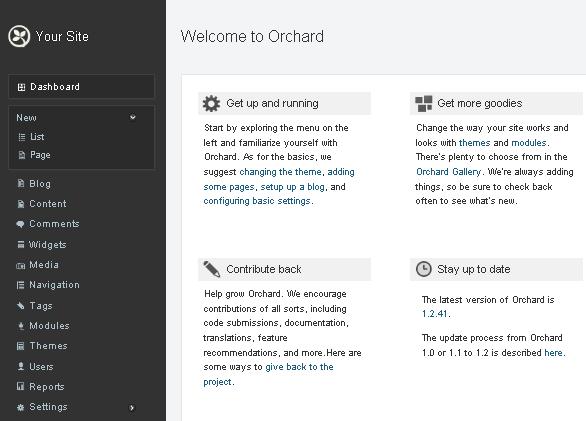Follow the changing the theme link
Viewport: 586px width, 421px height.
click(280, 172)
